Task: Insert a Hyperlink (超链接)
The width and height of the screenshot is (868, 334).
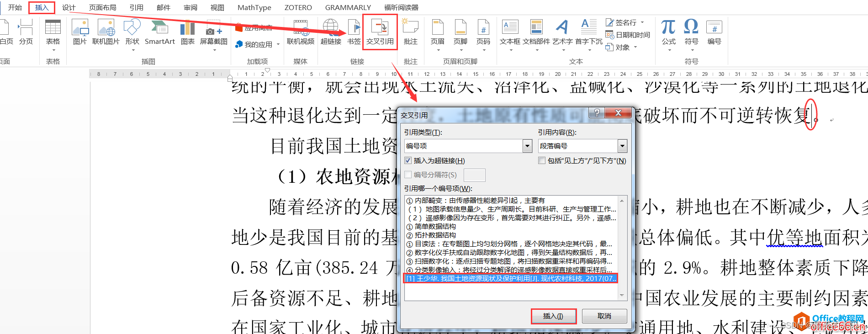Action: pos(331,32)
